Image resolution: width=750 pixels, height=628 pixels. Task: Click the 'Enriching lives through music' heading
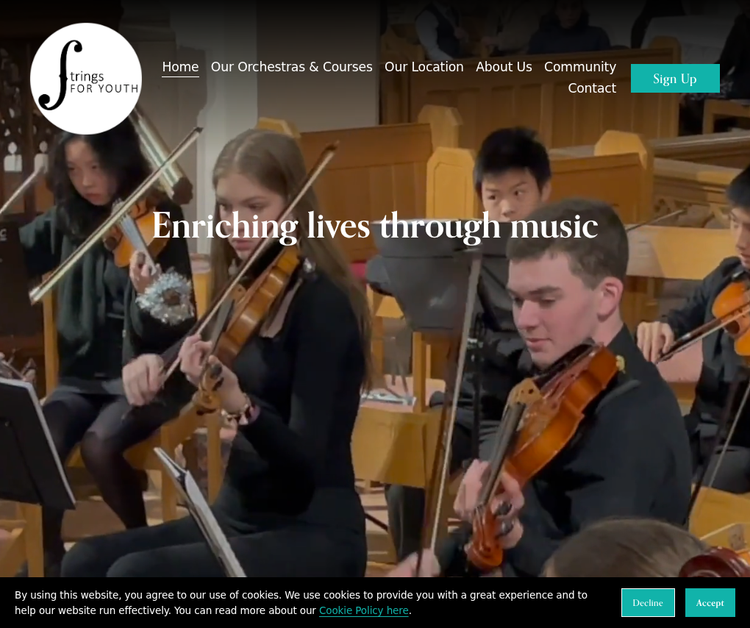click(375, 226)
